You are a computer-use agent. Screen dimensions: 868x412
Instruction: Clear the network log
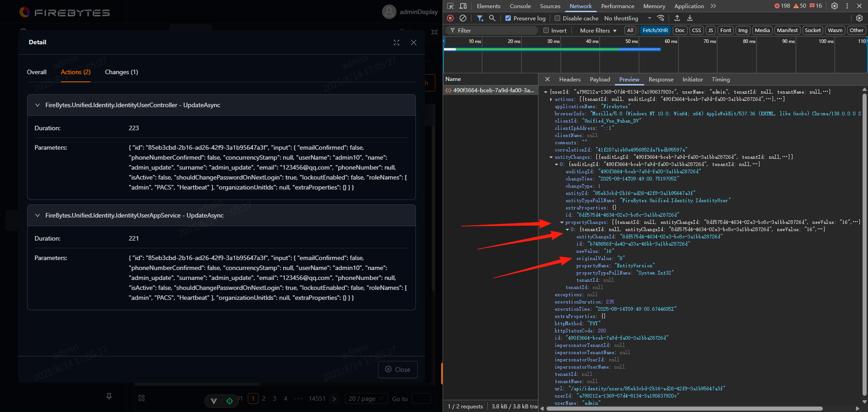(x=463, y=18)
